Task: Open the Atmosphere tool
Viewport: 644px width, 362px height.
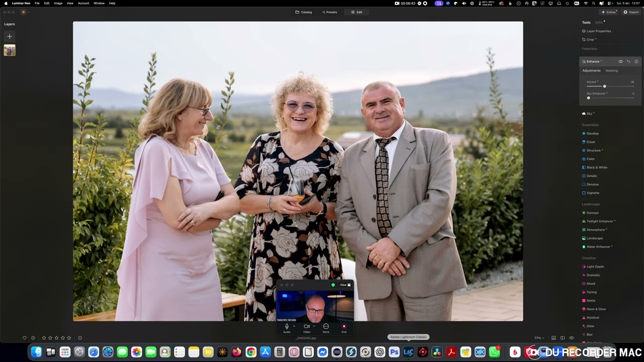Action: pyautogui.click(x=596, y=230)
